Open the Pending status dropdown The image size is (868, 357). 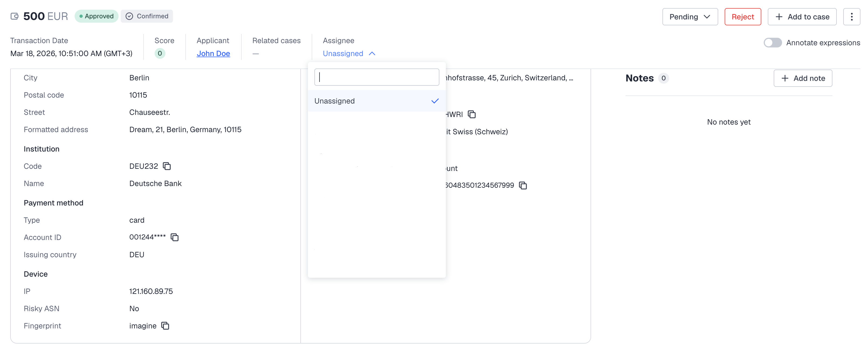[x=690, y=16]
